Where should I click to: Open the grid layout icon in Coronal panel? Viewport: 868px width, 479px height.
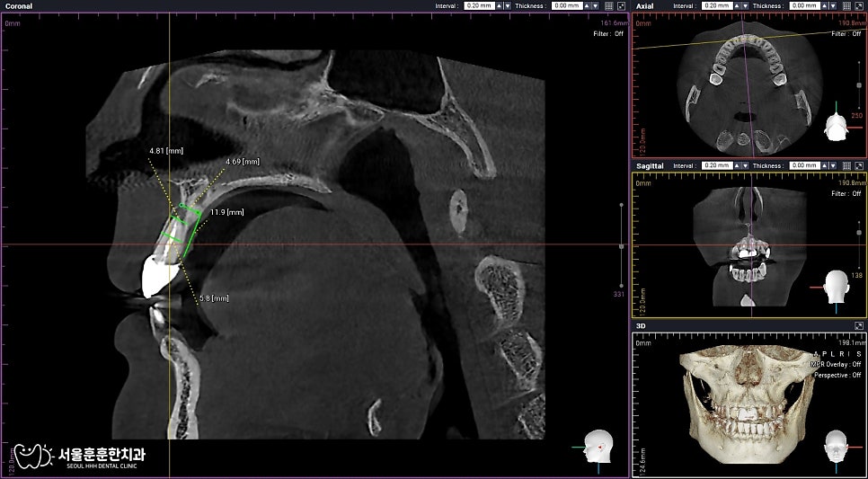(608, 6)
